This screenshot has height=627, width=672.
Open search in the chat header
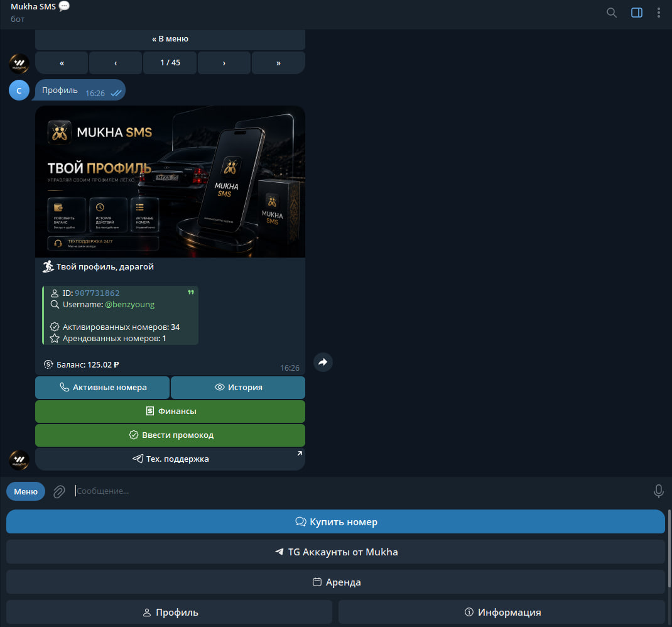point(612,13)
